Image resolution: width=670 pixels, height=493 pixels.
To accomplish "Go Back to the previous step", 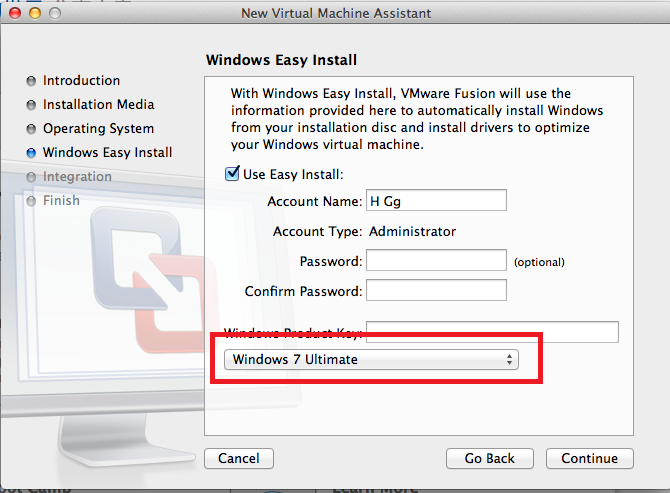I will 490,458.
